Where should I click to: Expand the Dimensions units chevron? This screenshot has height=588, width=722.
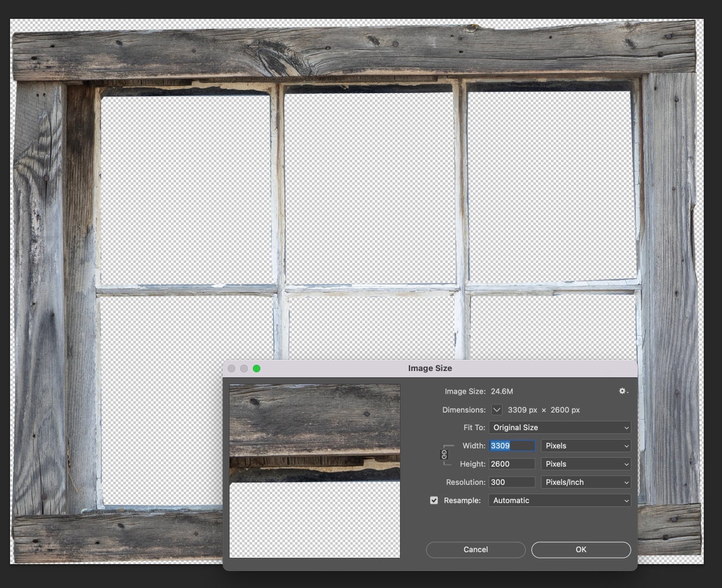[498, 409]
